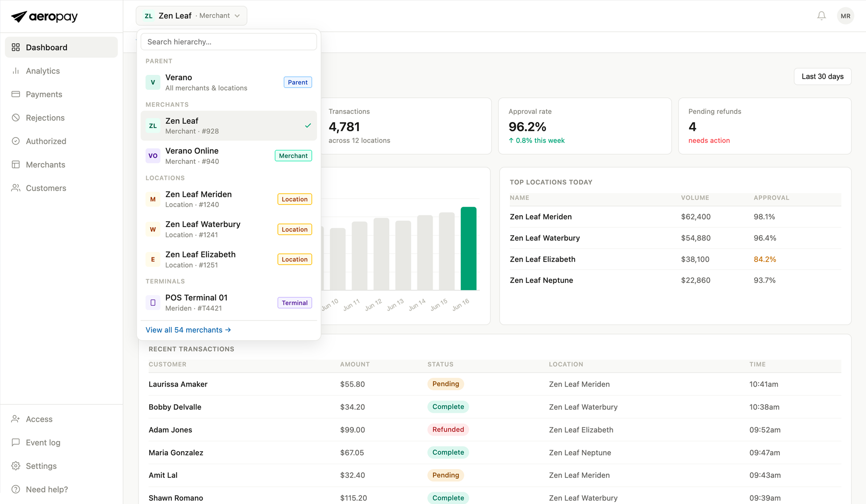Click the Laurissa Amaker transaction row
The width and height of the screenshot is (866, 504).
coord(495,384)
